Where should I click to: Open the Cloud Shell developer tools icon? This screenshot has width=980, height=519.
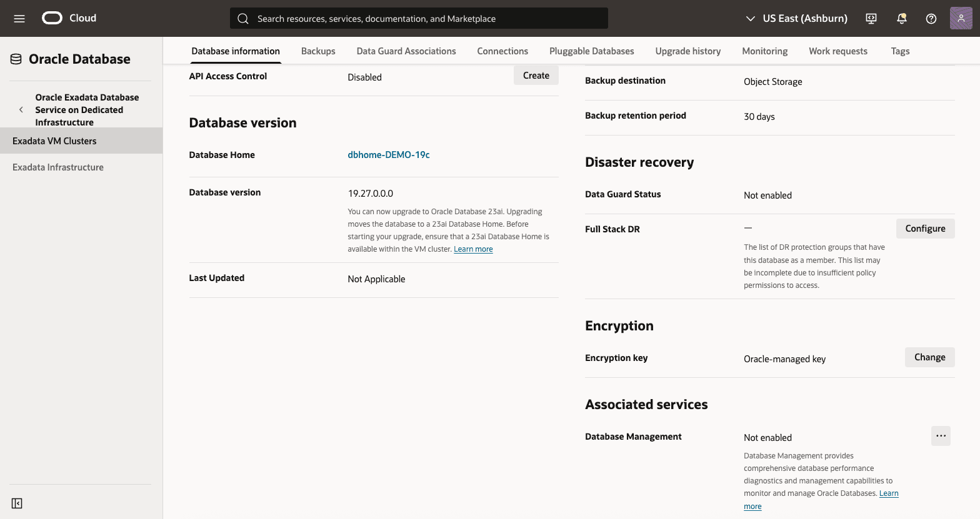[871, 19]
